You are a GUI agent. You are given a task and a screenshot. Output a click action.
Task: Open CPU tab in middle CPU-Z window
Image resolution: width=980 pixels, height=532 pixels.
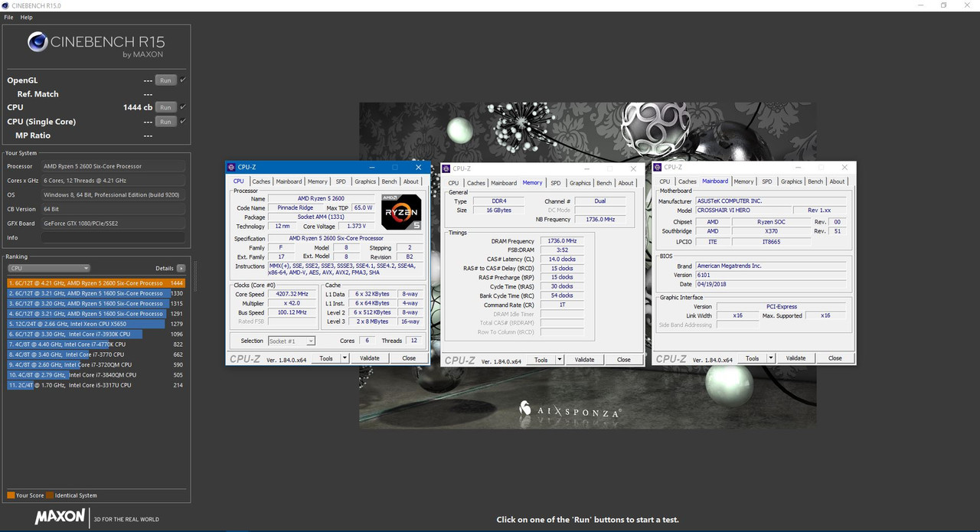point(453,183)
